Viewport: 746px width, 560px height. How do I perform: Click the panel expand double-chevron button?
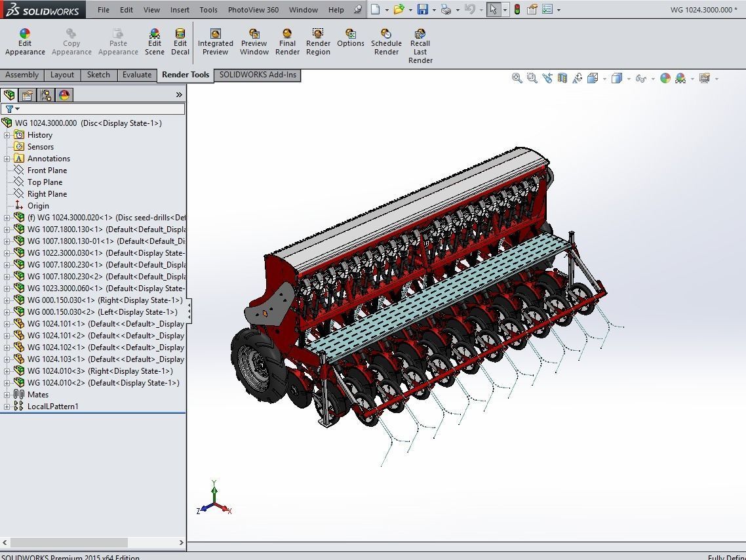click(179, 94)
